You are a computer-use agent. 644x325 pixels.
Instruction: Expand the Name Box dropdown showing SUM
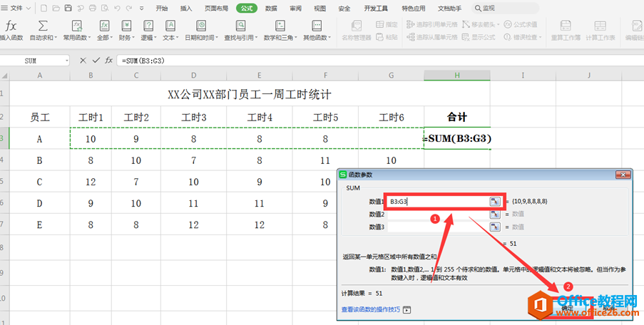(66, 61)
